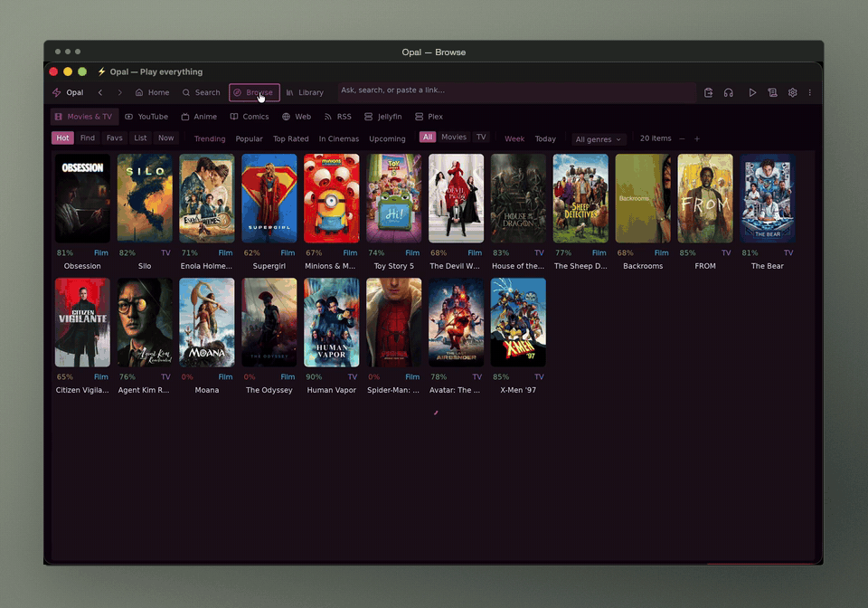Open the RSS source
The height and width of the screenshot is (608, 868).
coord(337,117)
